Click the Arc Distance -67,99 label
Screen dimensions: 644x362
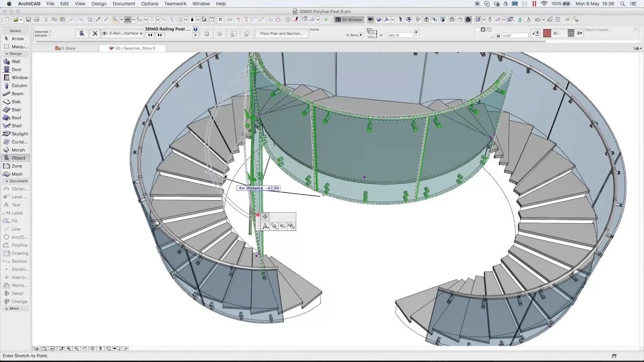click(x=258, y=188)
